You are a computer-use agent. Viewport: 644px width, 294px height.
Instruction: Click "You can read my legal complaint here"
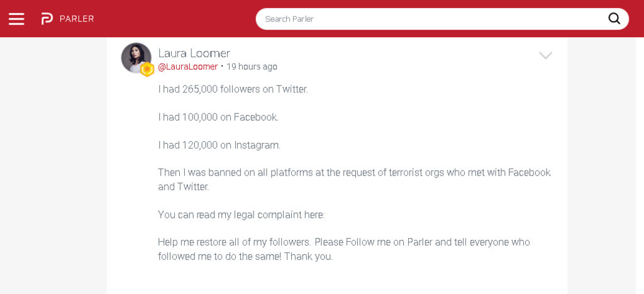pyautogui.click(x=241, y=215)
